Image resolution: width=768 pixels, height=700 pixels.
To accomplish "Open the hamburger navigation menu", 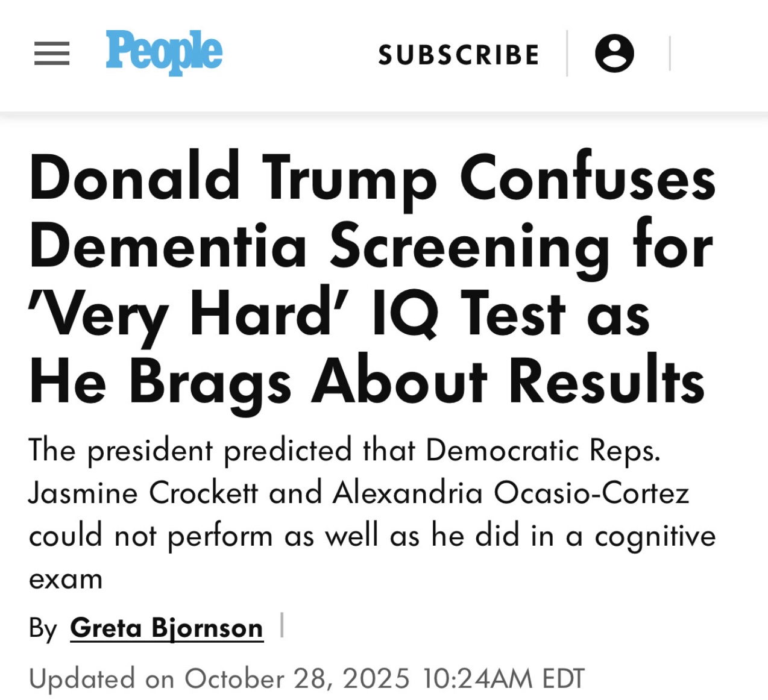I will coord(52,54).
